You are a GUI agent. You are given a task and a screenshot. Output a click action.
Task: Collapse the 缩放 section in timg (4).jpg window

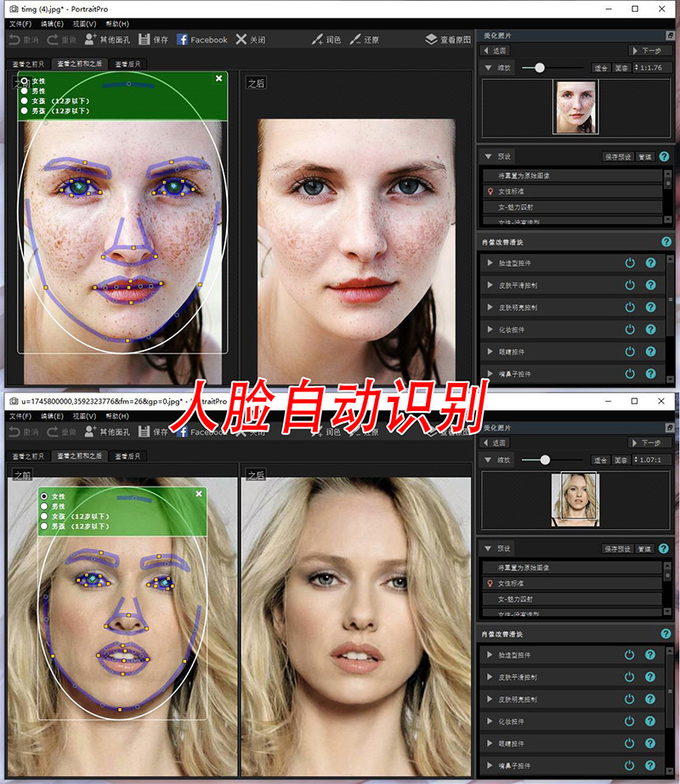point(488,67)
